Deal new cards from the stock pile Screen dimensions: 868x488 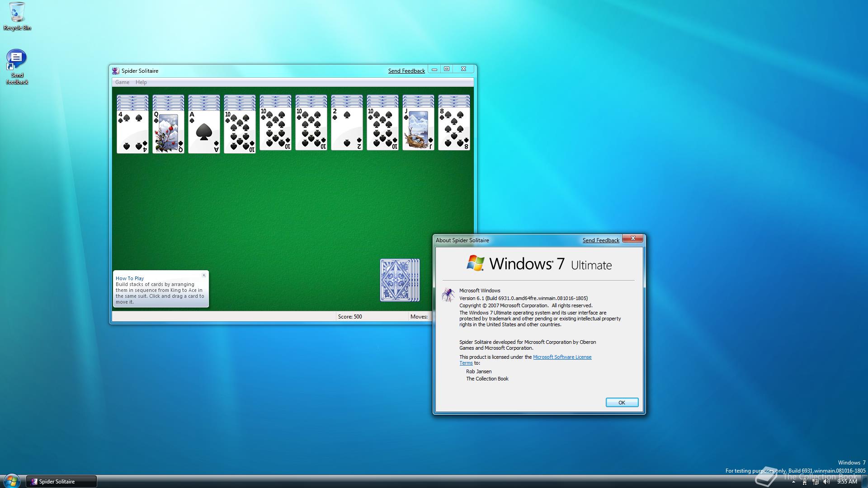click(x=400, y=280)
